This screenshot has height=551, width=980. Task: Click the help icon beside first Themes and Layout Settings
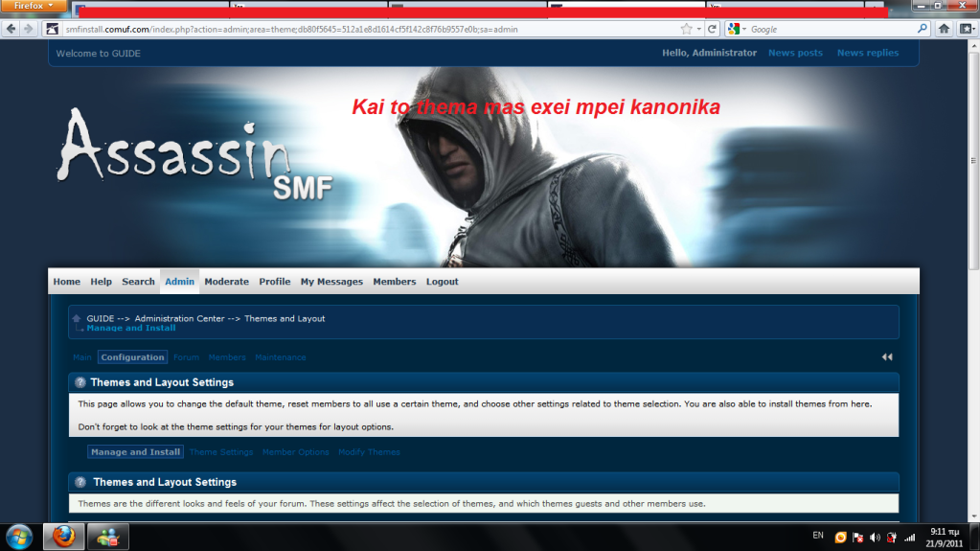80,382
